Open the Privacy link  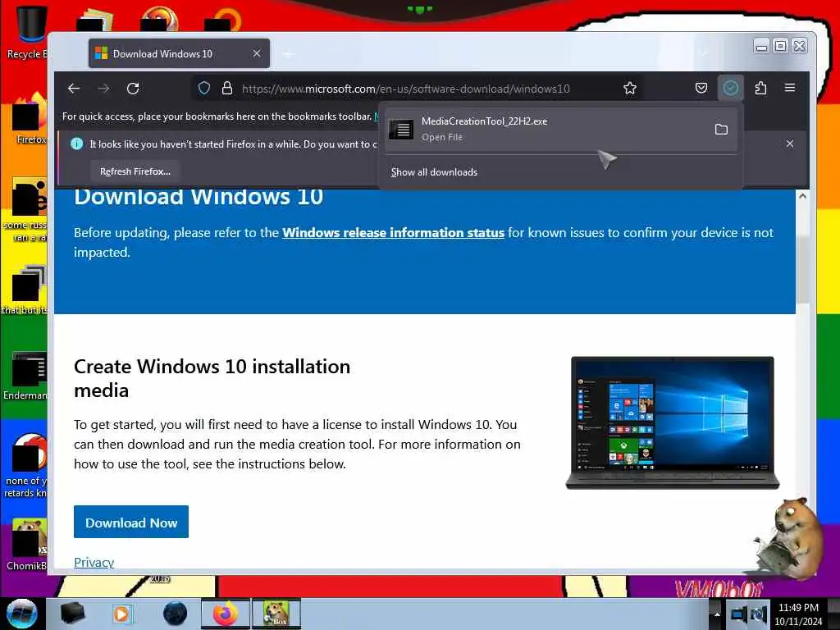(94, 562)
